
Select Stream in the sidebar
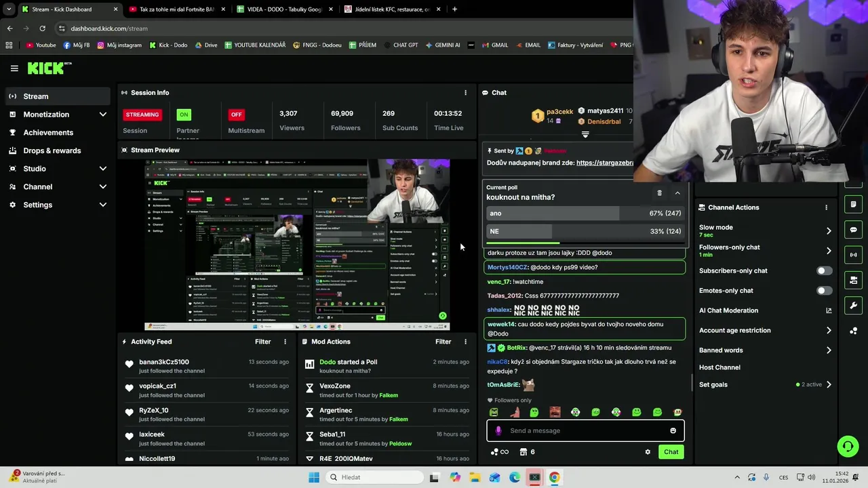point(58,96)
